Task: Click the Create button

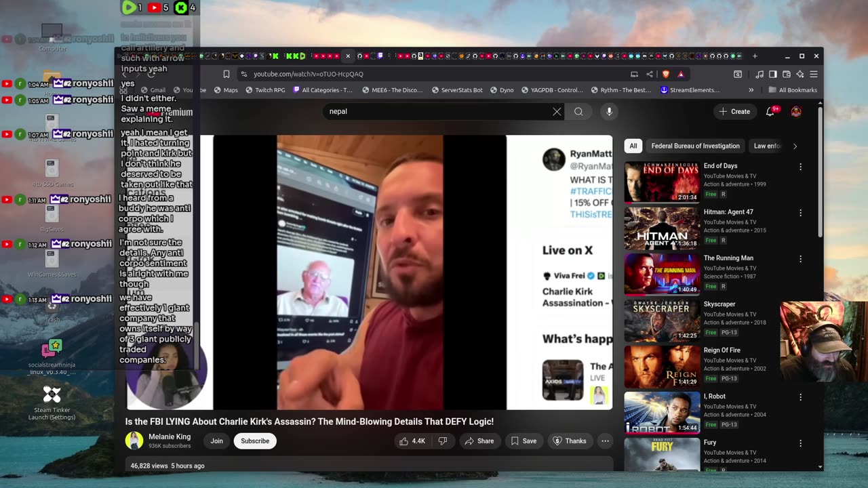Action: pyautogui.click(x=735, y=112)
